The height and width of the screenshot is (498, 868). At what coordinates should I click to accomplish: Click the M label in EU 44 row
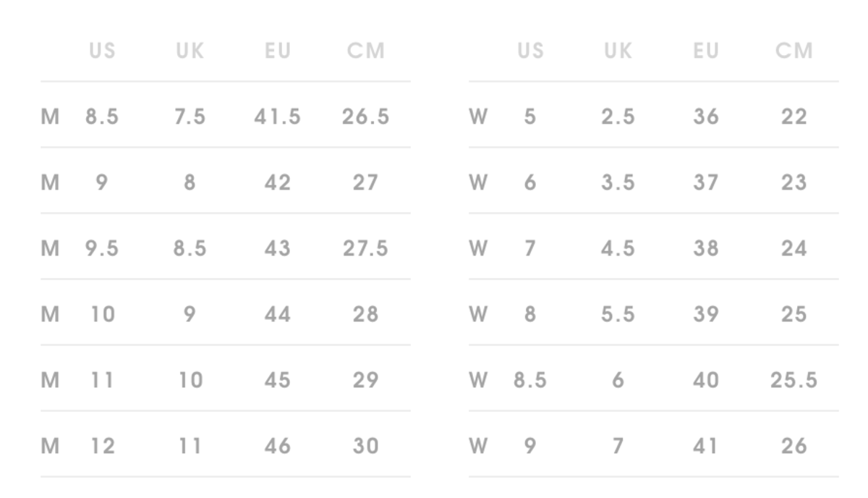tap(50, 314)
